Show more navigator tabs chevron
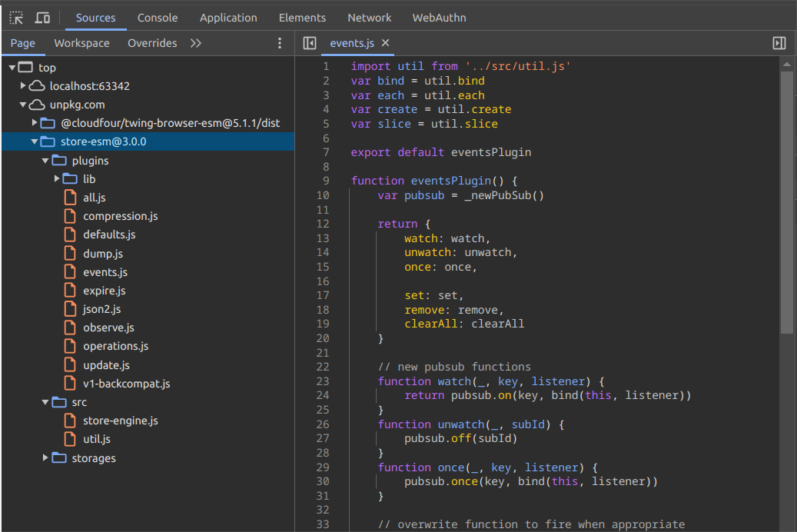 tap(196, 43)
